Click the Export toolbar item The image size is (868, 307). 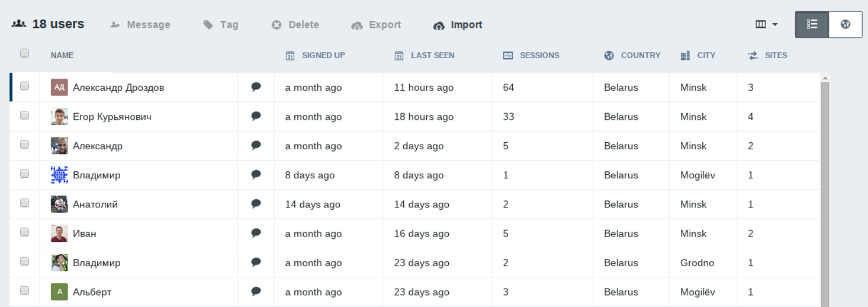click(376, 25)
